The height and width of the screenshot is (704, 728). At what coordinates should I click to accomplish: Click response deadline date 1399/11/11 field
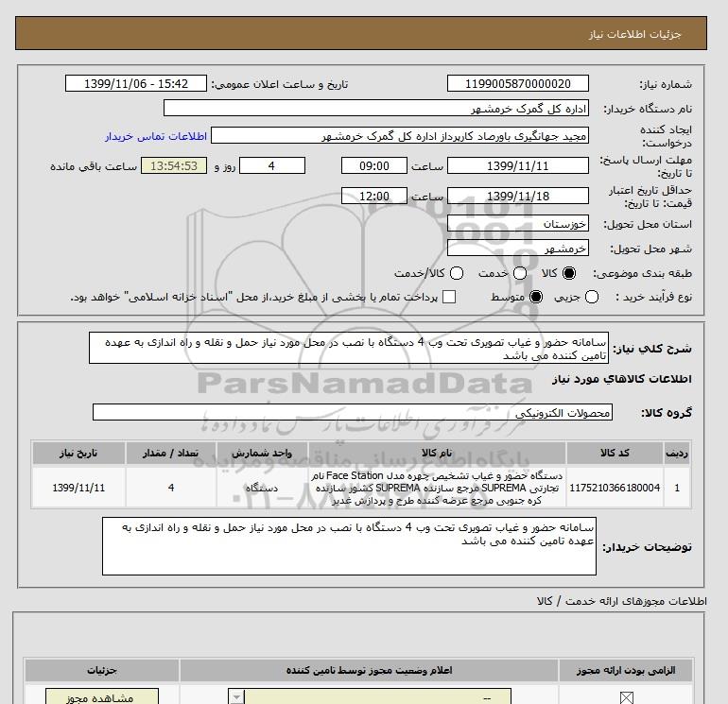pos(518,166)
